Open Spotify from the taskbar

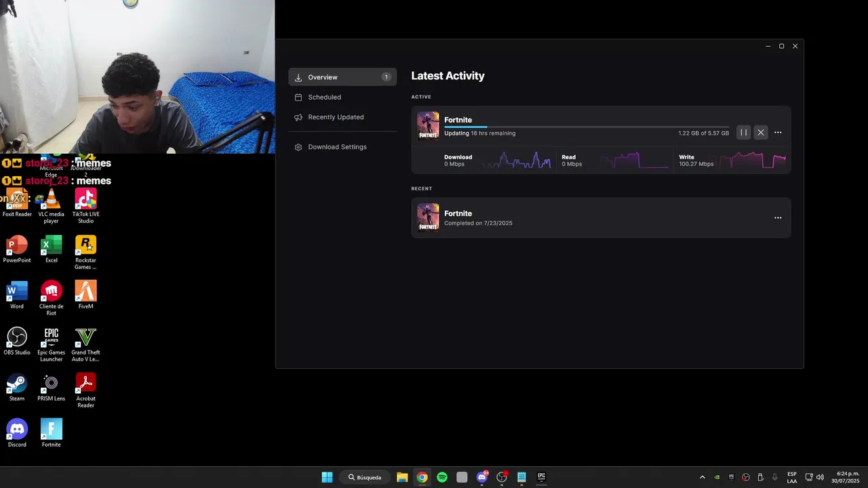click(442, 477)
